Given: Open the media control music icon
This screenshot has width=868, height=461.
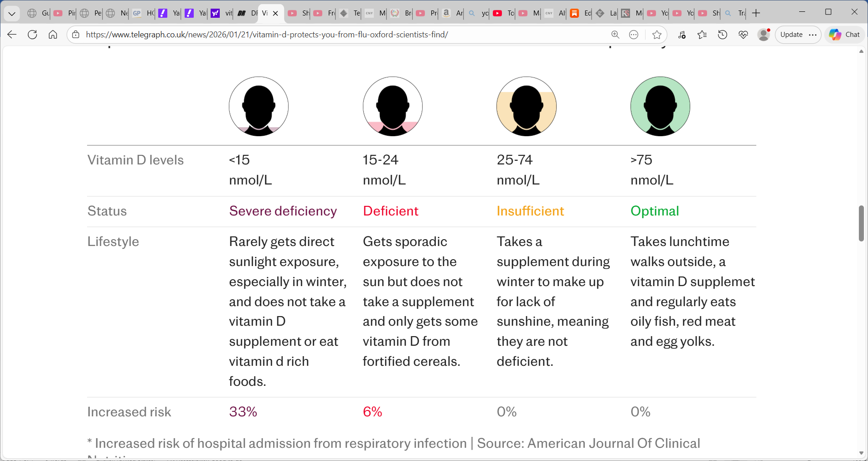Looking at the screenshot, I should pos(682,35).
